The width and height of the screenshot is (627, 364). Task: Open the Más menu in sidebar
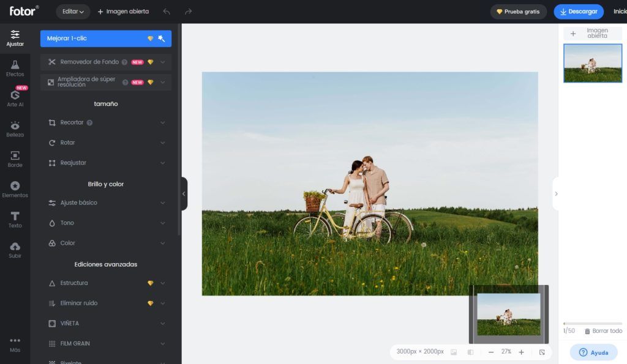(15, 344)
